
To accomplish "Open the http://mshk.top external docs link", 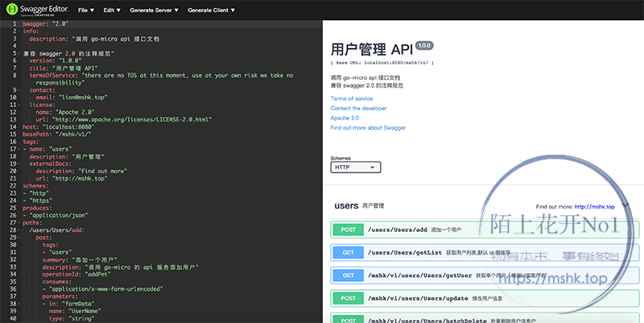I will point(594,207).
